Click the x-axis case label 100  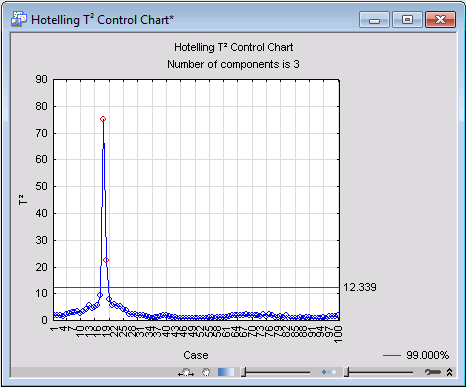[338, 334]
